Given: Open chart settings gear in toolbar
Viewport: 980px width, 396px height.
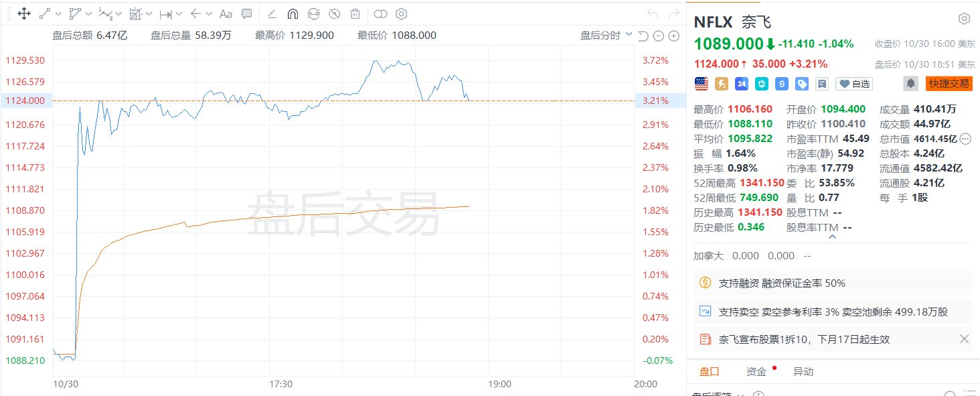Looking at the screenshot, I should [x=401, y=13].
